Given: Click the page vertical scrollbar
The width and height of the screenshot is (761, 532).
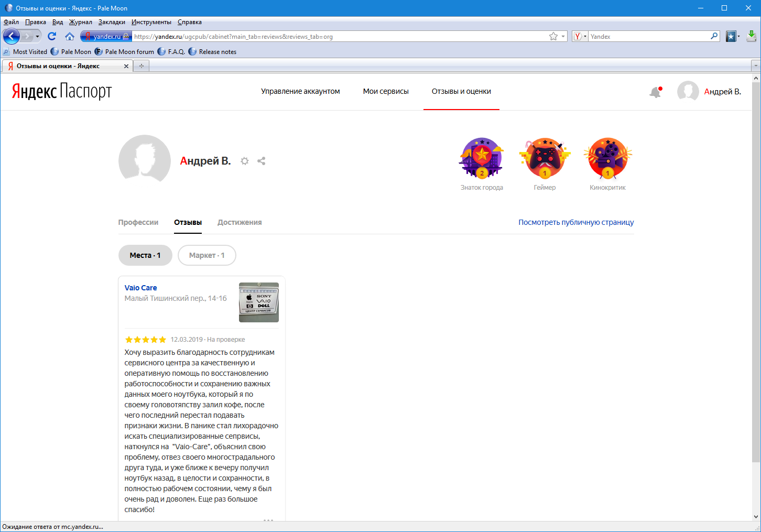Looking at the screenshot, I should coord(756,273).
